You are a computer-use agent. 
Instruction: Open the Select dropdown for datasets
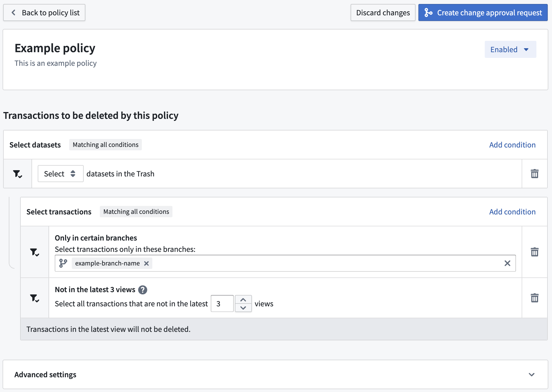pyautogui.click(x=60, y=174)
